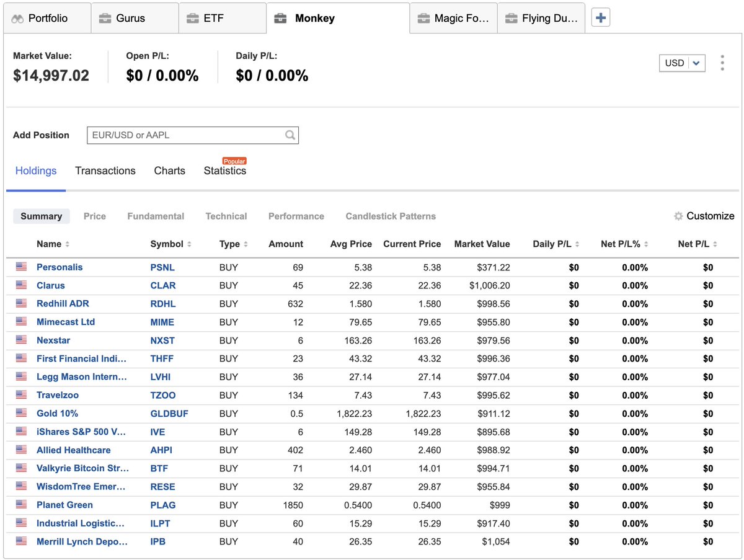Click the Customize gear icon

click(x=678, y=216)
